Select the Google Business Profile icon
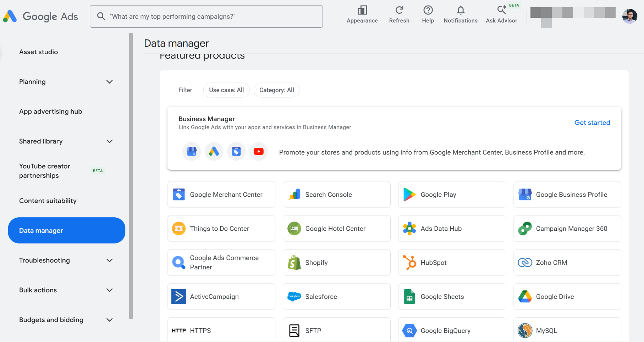Image resolution: width=644 pixels, height=342 pixels. 525,195
